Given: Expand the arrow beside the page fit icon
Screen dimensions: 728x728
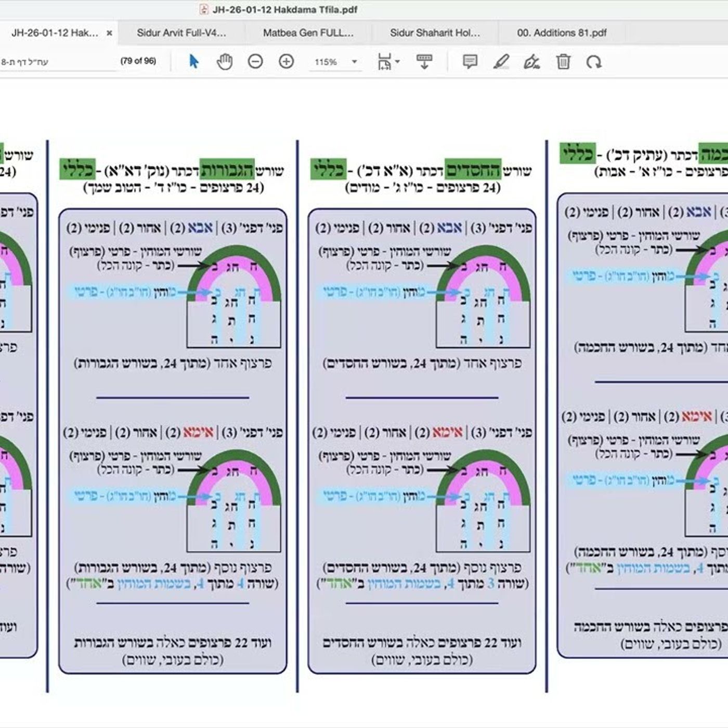Looking at the screenshot, I should click(x=398, y=61).
